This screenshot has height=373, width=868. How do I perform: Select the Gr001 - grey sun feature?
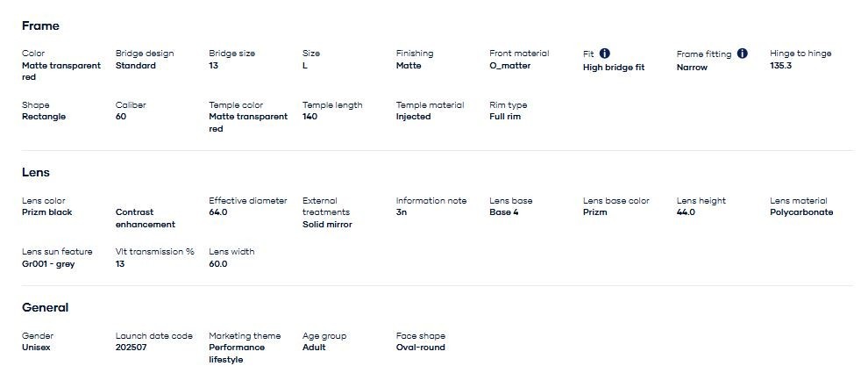pos(48,264)
